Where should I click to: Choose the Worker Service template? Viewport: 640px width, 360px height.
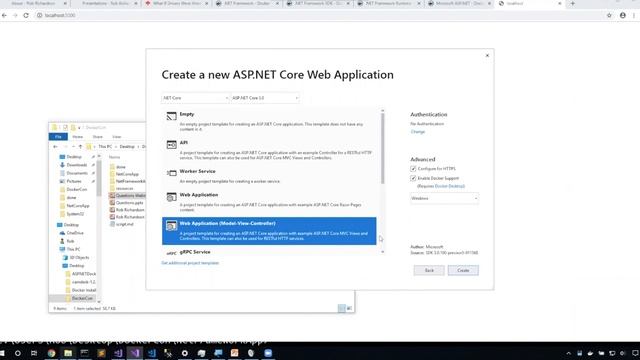(269, 176)
